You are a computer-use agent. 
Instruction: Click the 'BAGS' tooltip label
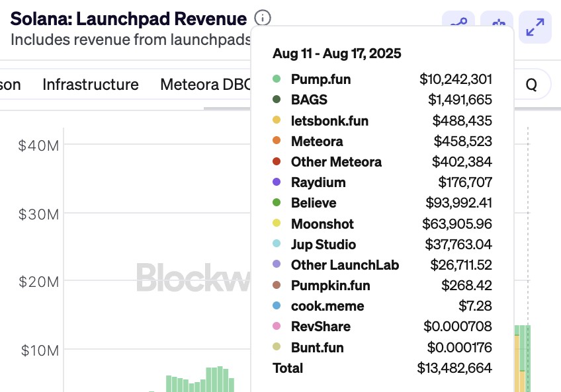click(309, 100)
